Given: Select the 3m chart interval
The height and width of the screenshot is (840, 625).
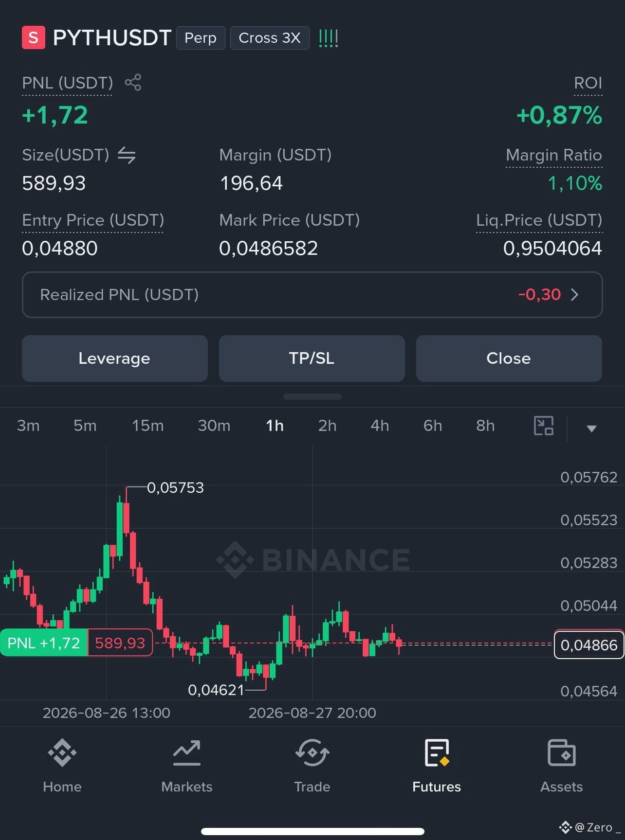Looking at the screenshot, I should click(28, 426).
